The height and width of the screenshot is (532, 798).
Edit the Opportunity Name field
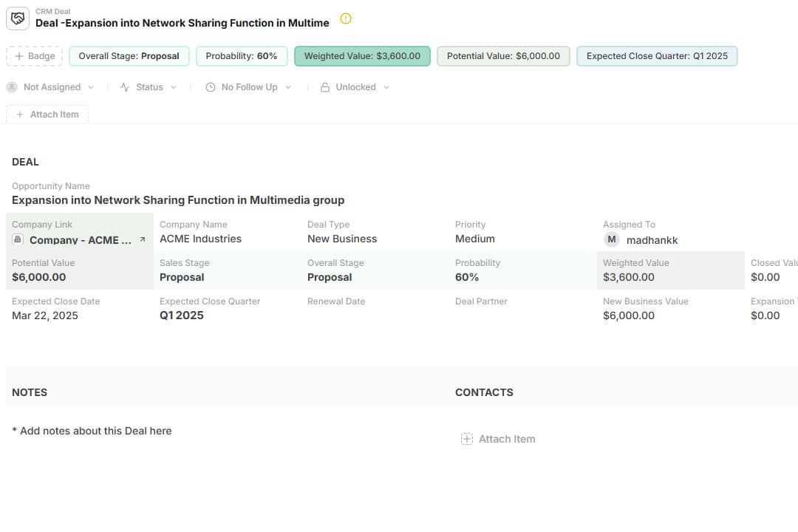pyautogui.click(x=178, y=200)
